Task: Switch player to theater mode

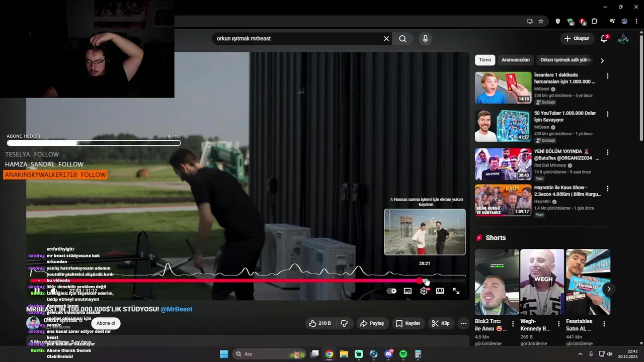Action: 440,291
